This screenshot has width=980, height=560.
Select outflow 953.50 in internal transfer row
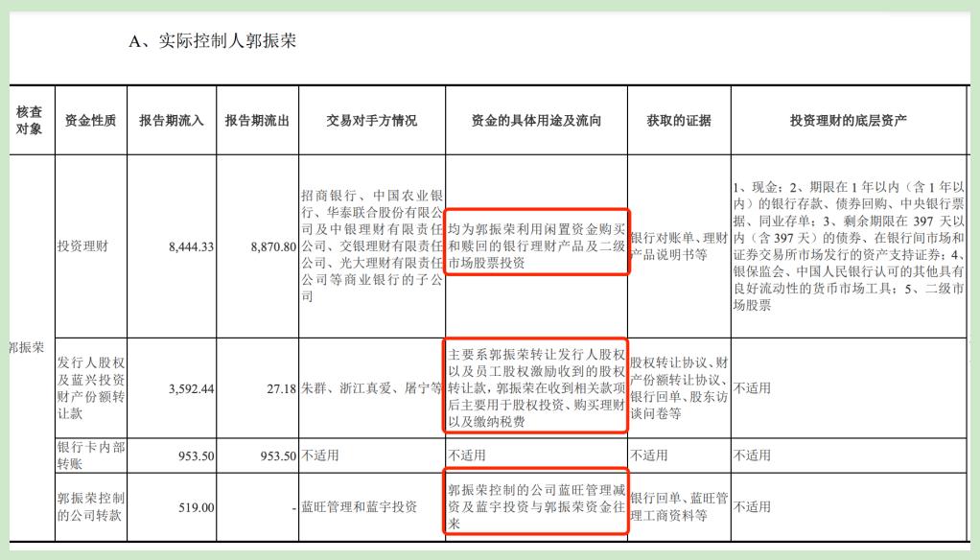click(278, 456)
